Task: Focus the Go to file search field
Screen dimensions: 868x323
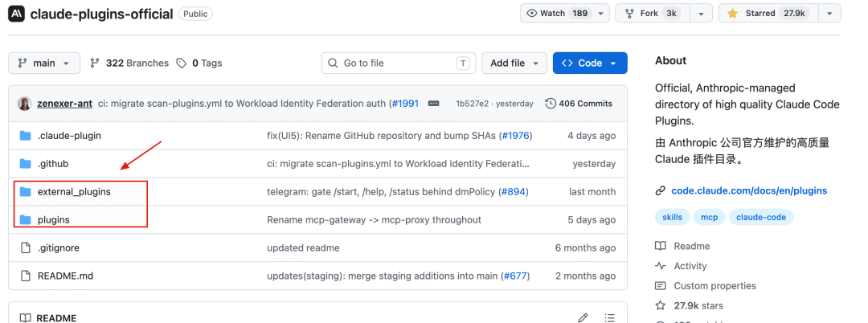Action: tap(399, 63)
